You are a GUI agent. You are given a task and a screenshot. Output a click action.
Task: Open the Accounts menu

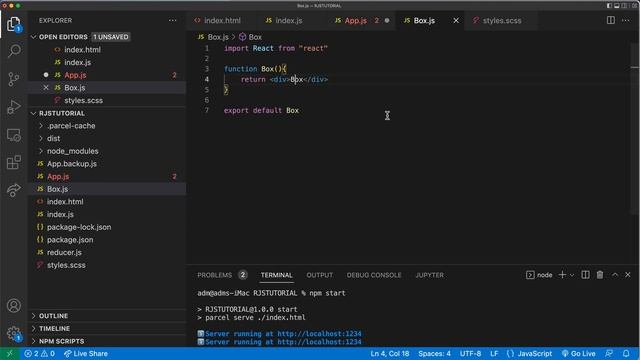pyautogui.click(x=13, y=306)
